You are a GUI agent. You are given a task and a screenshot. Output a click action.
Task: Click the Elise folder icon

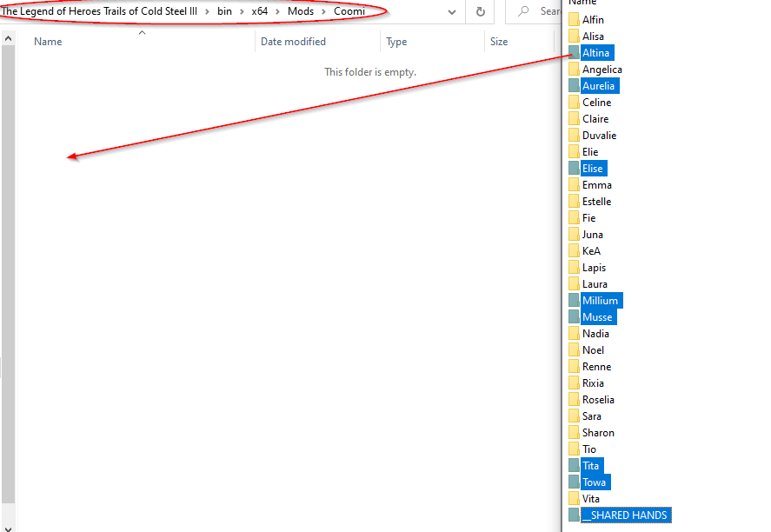click(574, 168)
